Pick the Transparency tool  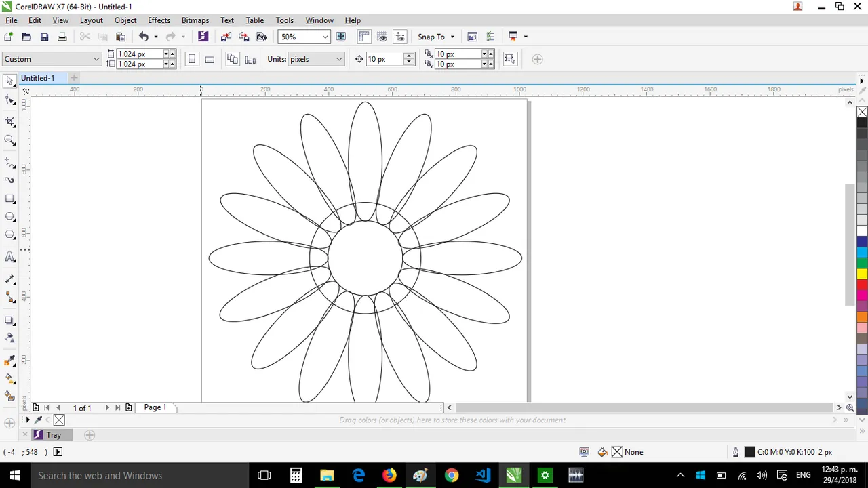click(x=9, y=338)
